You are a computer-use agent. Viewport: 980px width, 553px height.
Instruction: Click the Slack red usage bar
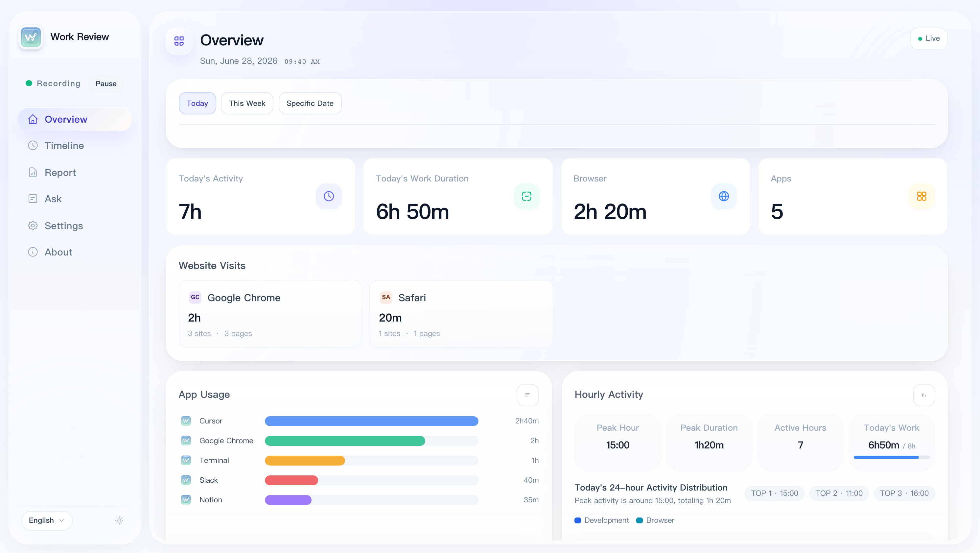point(292,480)
